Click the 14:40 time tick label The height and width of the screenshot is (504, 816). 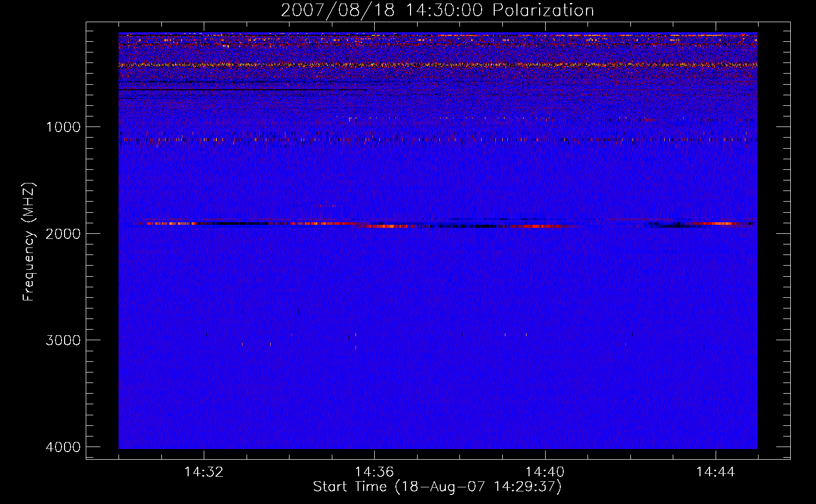(x=545, y=472)
